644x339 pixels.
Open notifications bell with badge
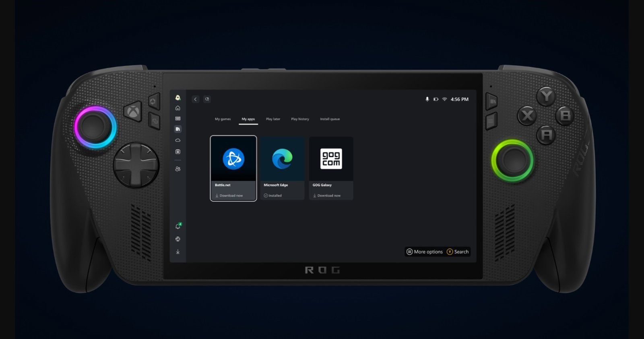pyautogui.click(x=178, y=226)
